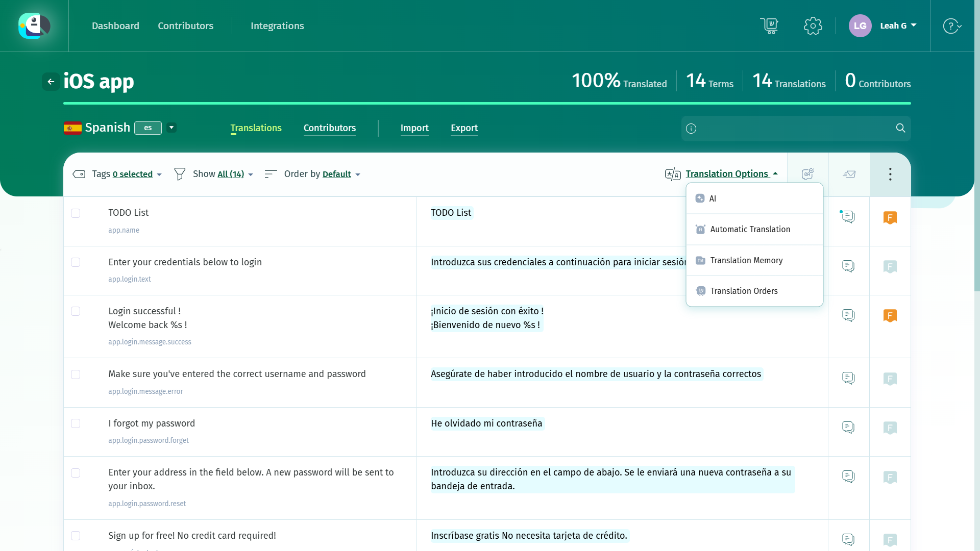Choose Automatic Translation from the menu
This screenshot has height=551, width=980.
(750, 230)
